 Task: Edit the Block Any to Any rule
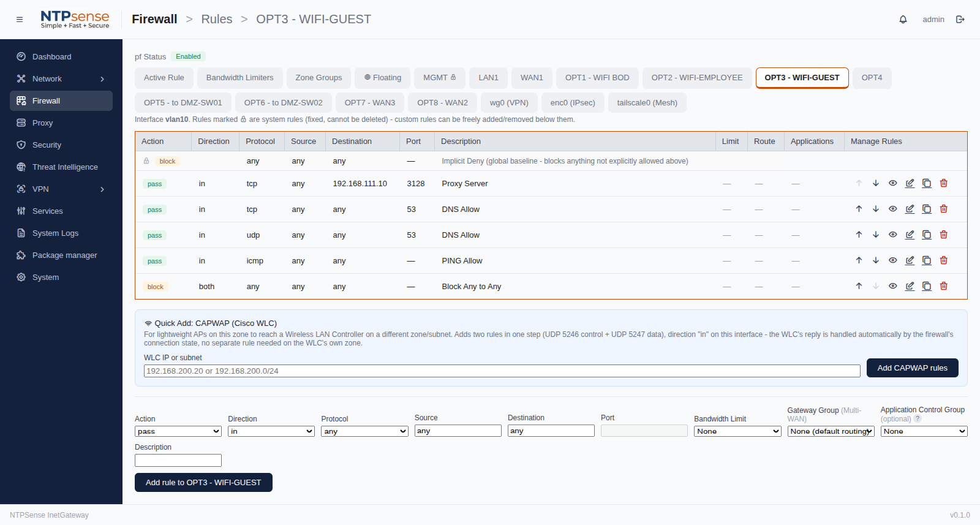[910, 286]
